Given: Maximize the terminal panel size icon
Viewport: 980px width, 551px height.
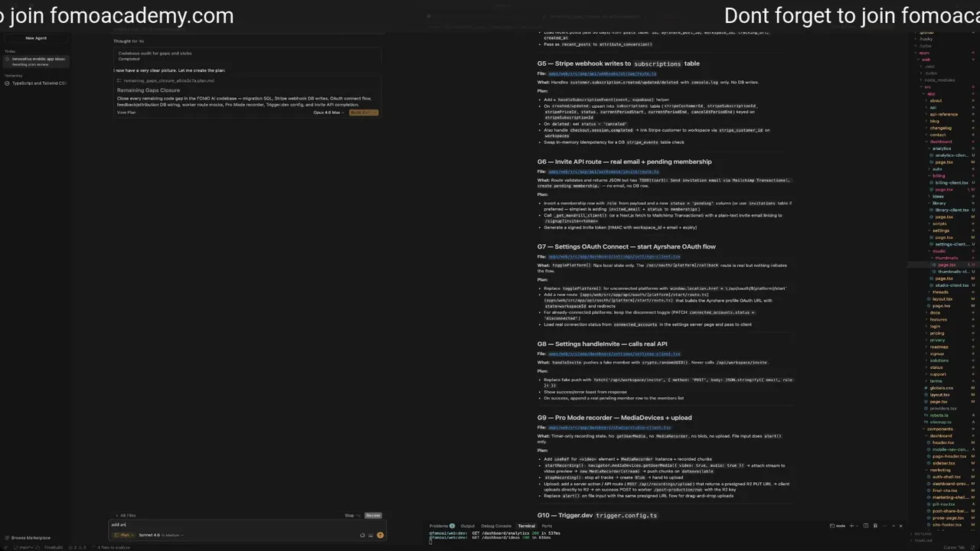Looking at the screenshot, I should pos(892,526).
